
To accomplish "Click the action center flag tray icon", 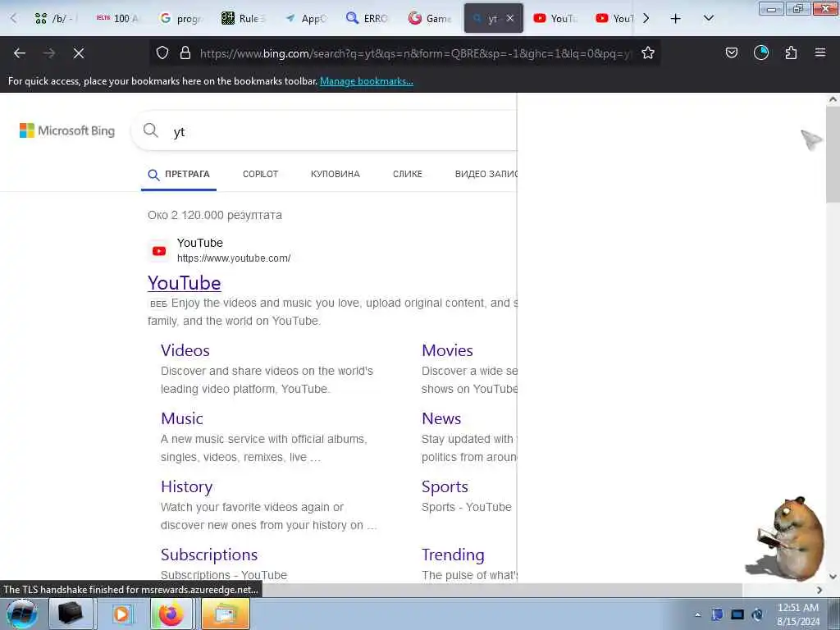I will pos(717,614).
